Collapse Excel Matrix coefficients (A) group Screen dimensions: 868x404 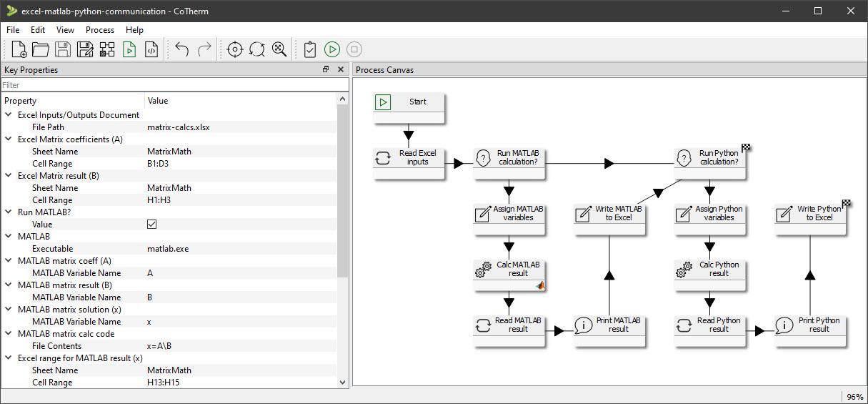[x=9, y=139]
